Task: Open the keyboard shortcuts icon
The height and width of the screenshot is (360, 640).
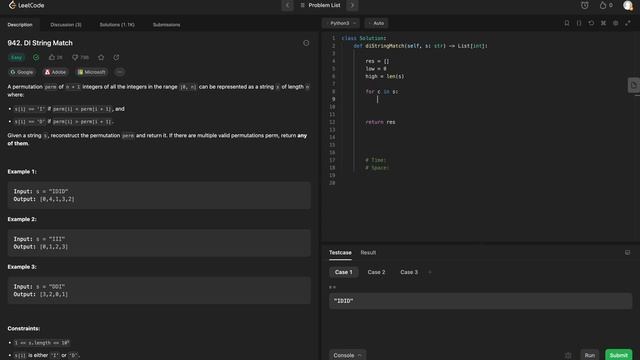Action: [x=603, y=23]
